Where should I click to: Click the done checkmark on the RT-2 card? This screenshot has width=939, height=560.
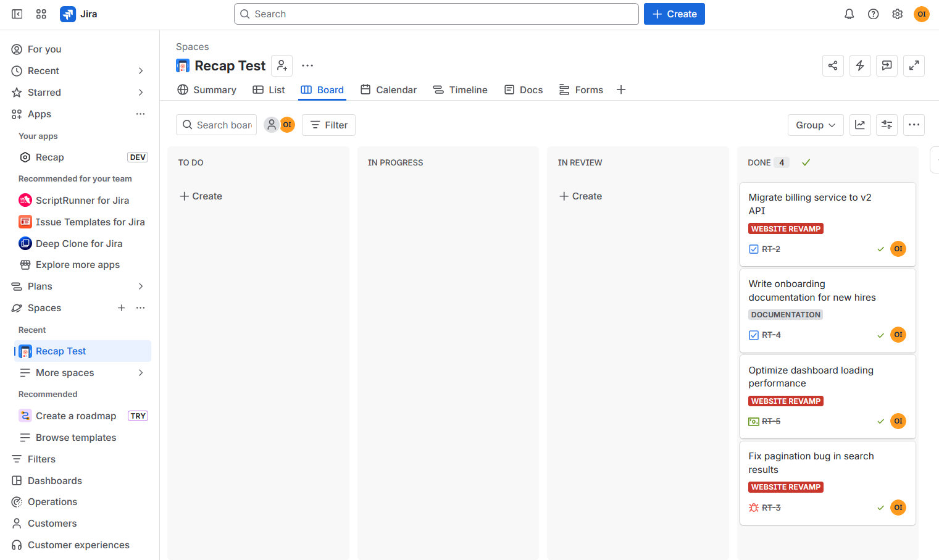[x=881, y=249]
